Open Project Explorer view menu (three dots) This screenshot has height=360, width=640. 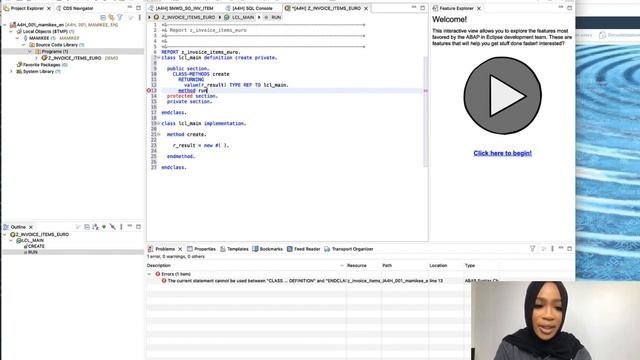tap(140, 18)
